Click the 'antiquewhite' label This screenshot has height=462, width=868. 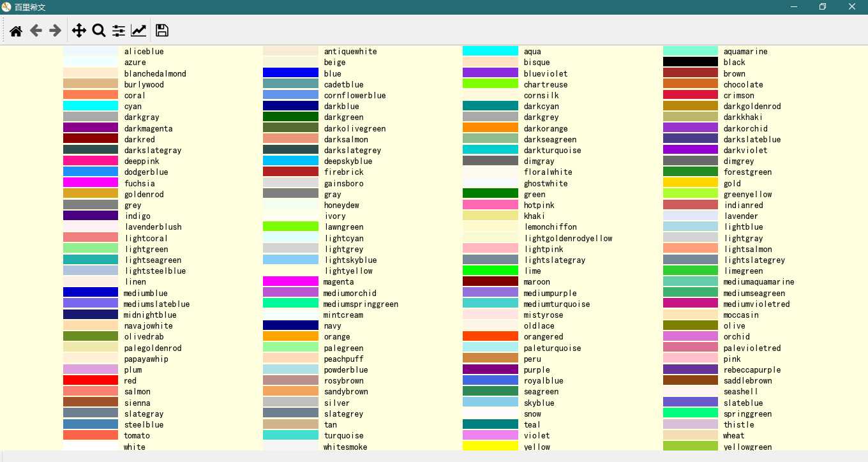pos(350,51)
